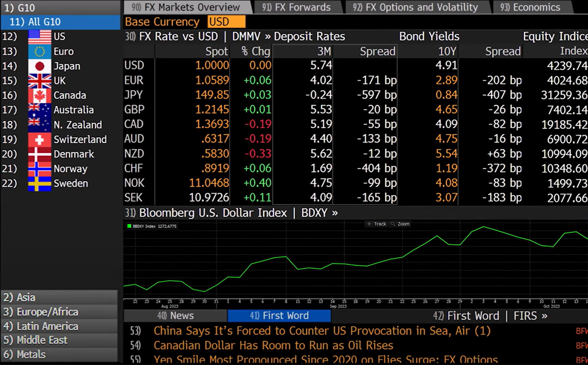
Task: Click the Switzerland flag icon
Action: pyautogui.click(x=40, y=139)
